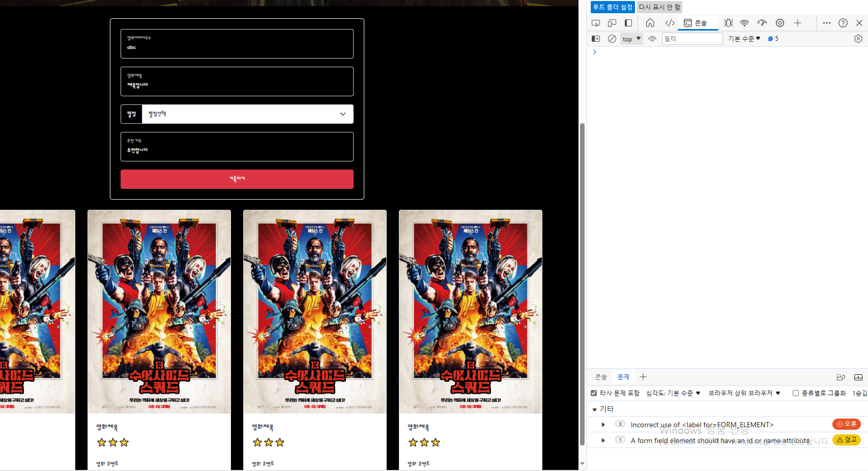This screenshot has width=868, height=471.
Task: Click the blue messages count badge showing 5
Action: point(773,39)
